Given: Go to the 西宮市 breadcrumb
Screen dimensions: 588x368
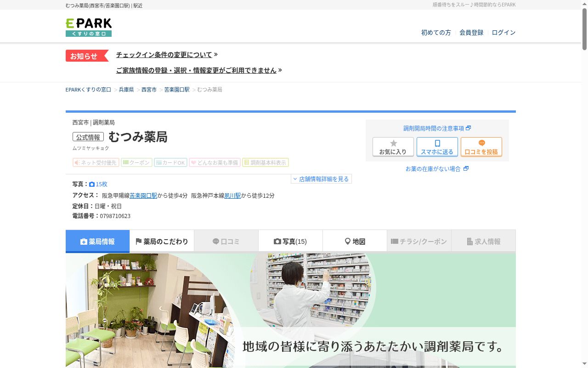Looking at the screenshot, I should pyautogui.click(x=149, y=90).
